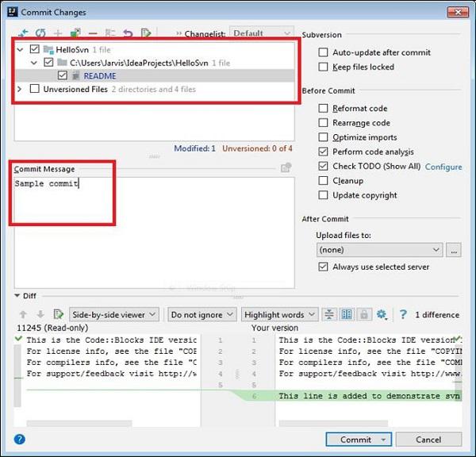This screenshot has width=476, height=457.
Task: Click the collapse unchanged fragments icon
Action: (x=329, y=315)
